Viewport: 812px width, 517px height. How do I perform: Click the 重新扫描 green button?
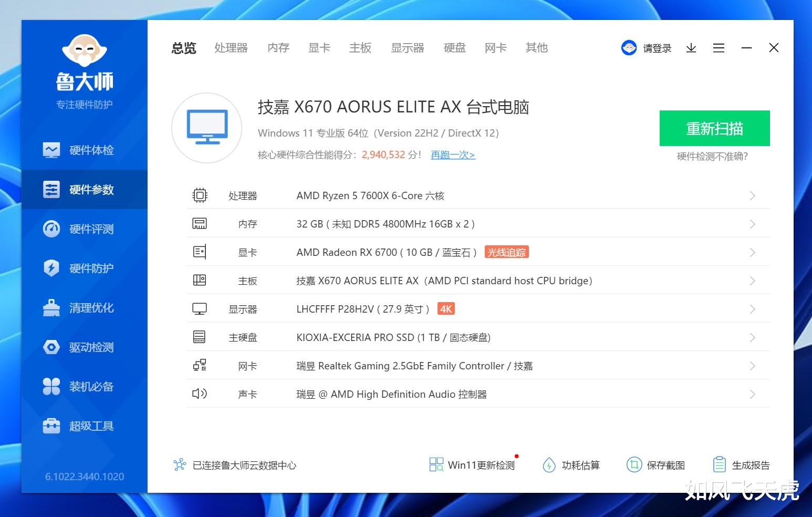click(714, 128)
